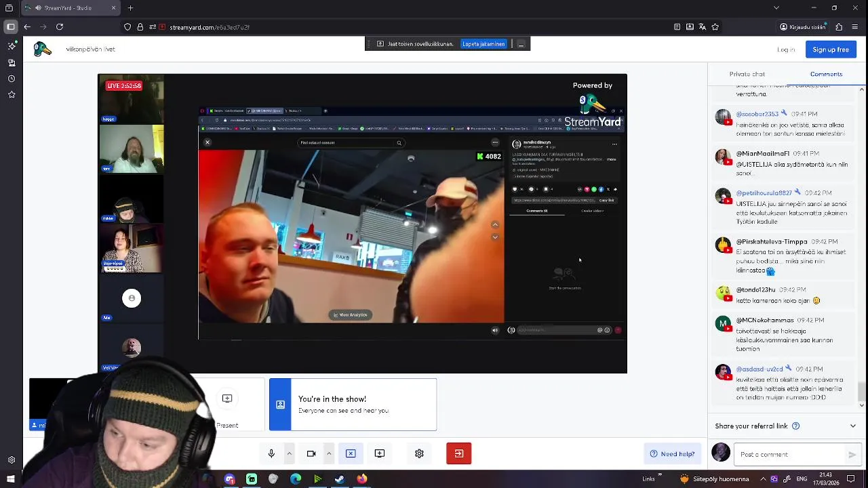Click Kirjaudu sisään account button

click(803, 27)
